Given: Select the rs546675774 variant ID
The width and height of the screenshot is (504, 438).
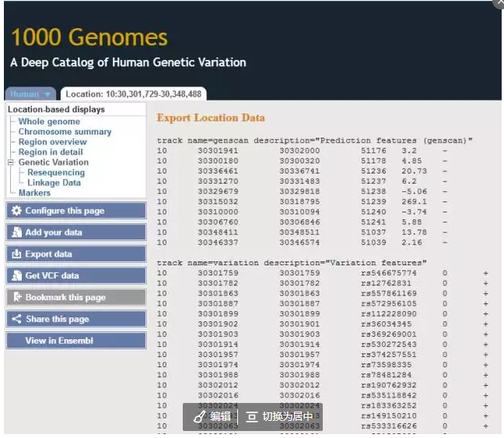Looking at the screenshot, I should coord(389,273).
